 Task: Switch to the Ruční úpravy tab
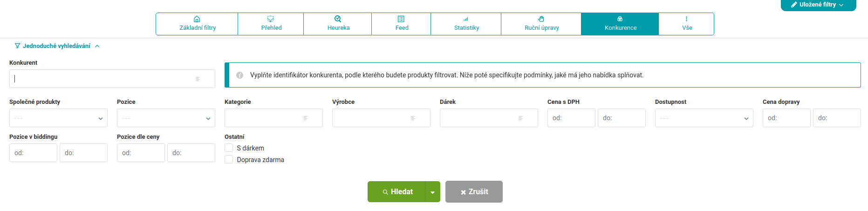coord(541,24)
